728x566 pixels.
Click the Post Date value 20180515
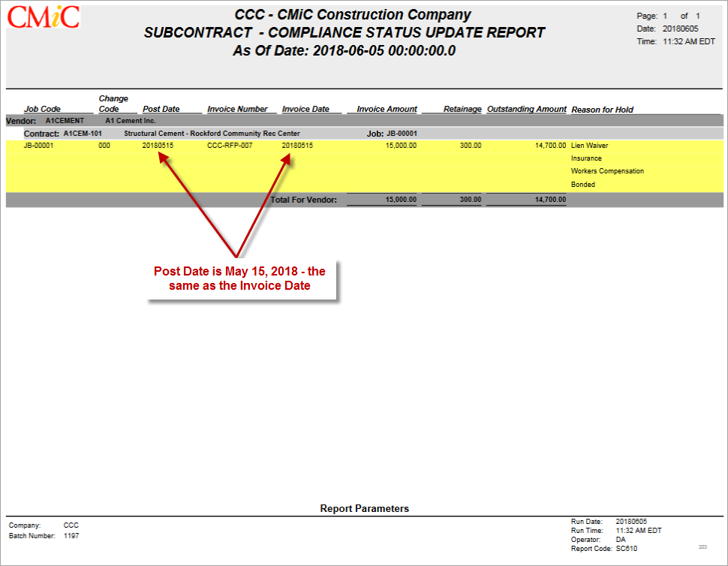158,146
